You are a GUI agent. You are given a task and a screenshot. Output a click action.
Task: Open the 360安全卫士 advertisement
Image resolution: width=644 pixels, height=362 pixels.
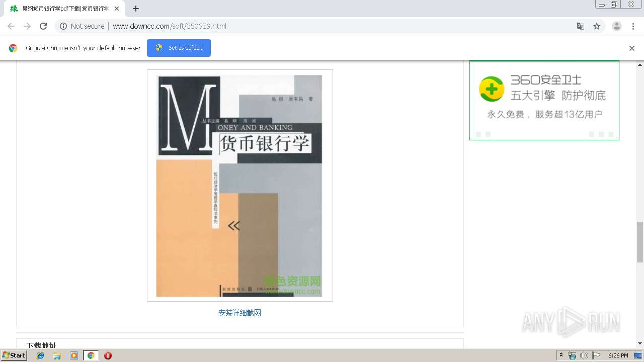point(544,101)
